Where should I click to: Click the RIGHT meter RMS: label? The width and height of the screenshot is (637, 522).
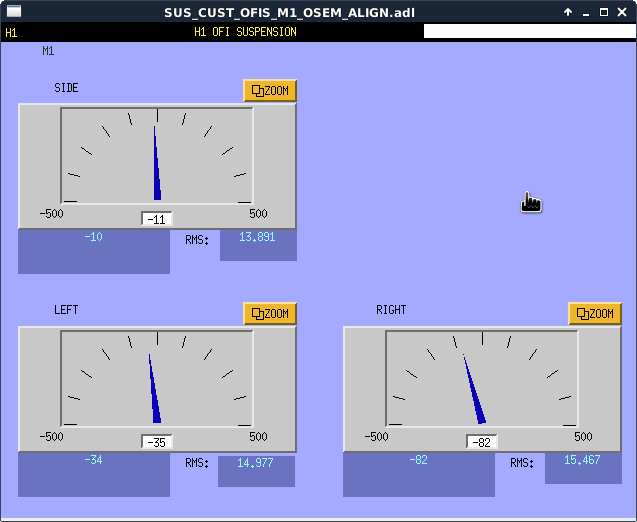tap(522, 463)
